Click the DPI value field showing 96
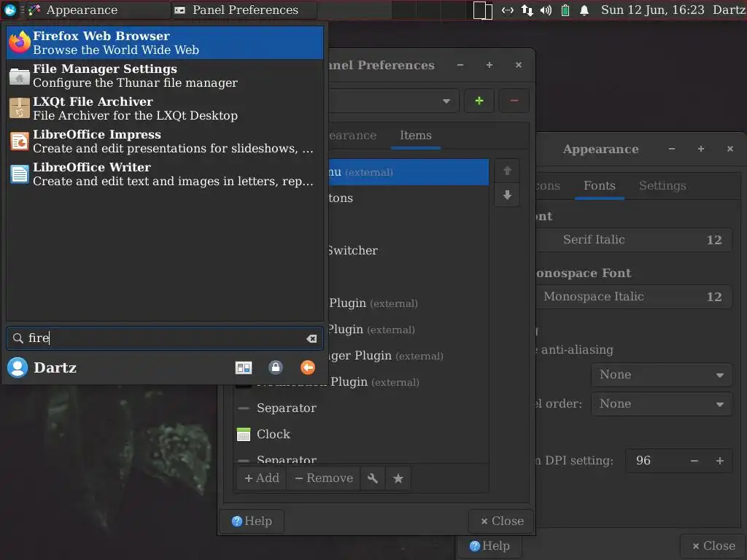The height and width of the screenshot is (560, 747). 654,461
